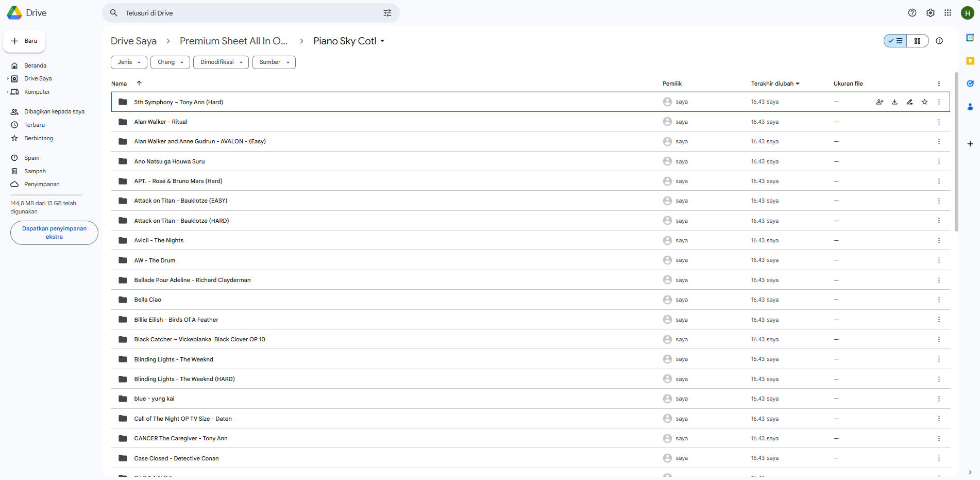Screen dimensions: 980x480
Task: Open the settings gear
Action: 930,13
